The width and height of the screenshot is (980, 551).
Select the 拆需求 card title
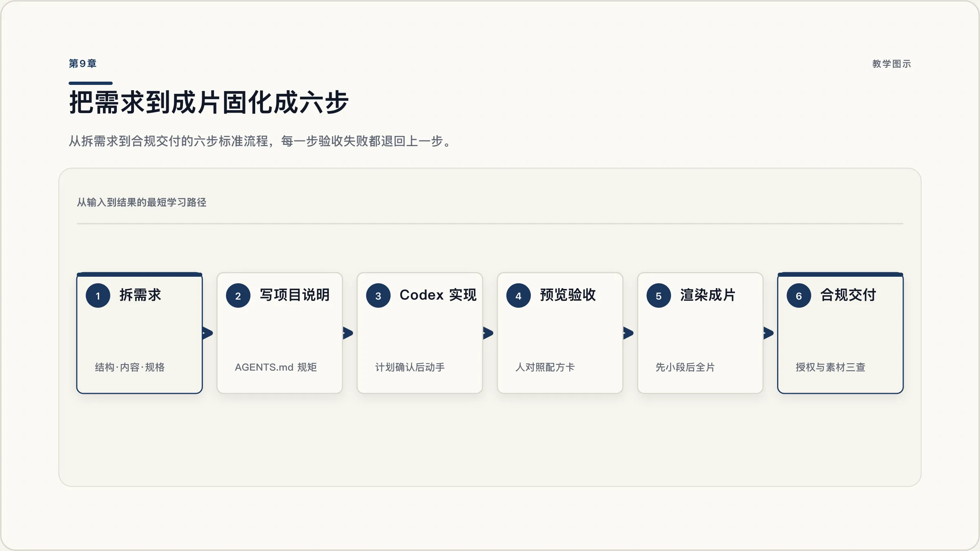point(140,295)
